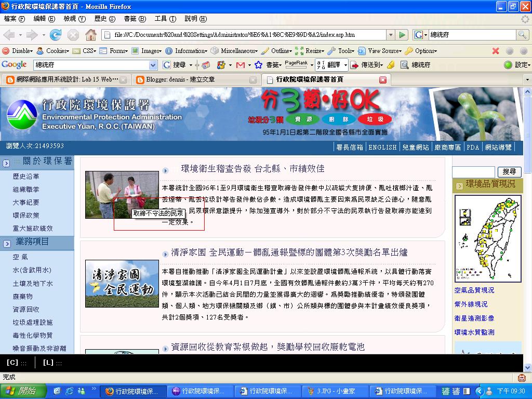Click the Gmail envelope icon on the Google toolbar

[x=241, y=65]
